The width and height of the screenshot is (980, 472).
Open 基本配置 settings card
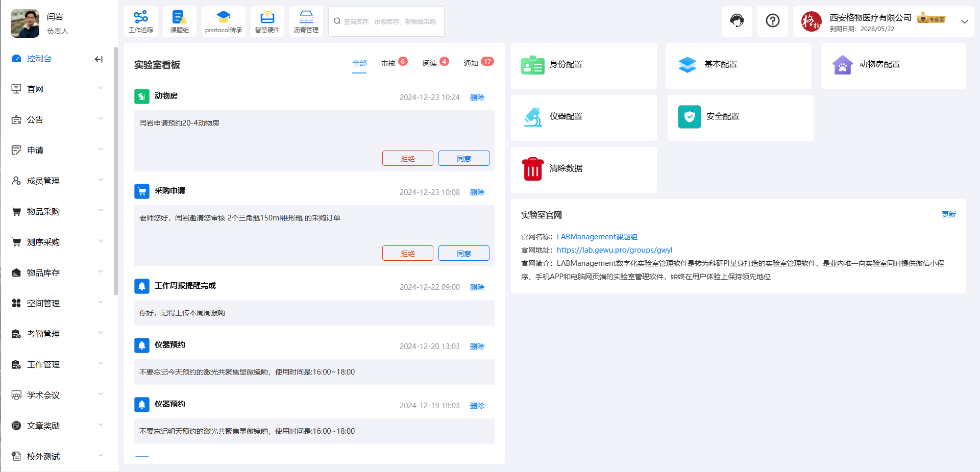(x=739, y=65)
